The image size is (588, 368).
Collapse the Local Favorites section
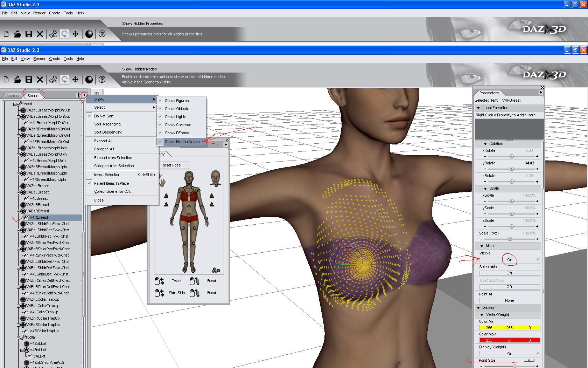click(x=478, y=108)
